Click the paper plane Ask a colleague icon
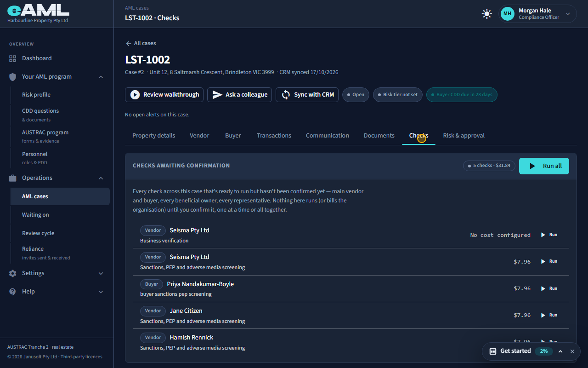The image size is (588, 368). point(217,95)
